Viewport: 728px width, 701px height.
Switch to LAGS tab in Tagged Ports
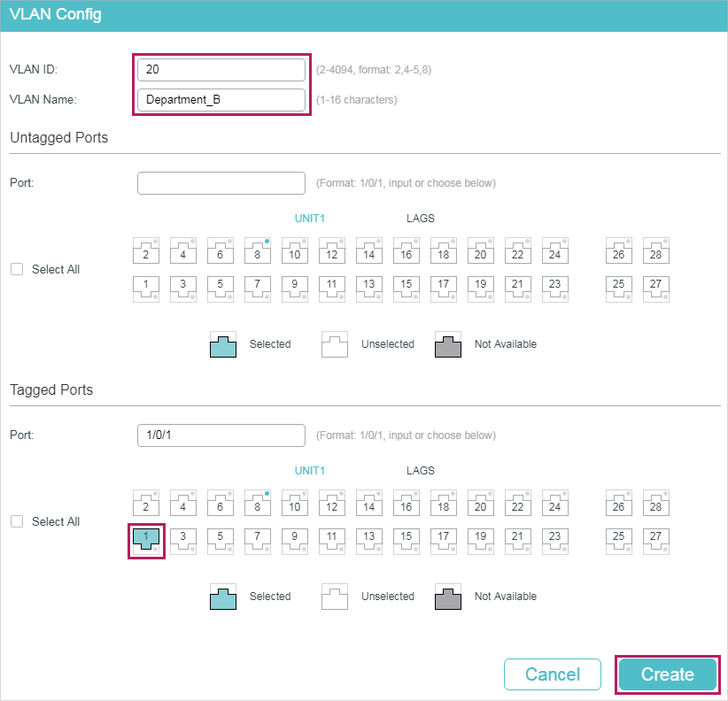(420, 470)
